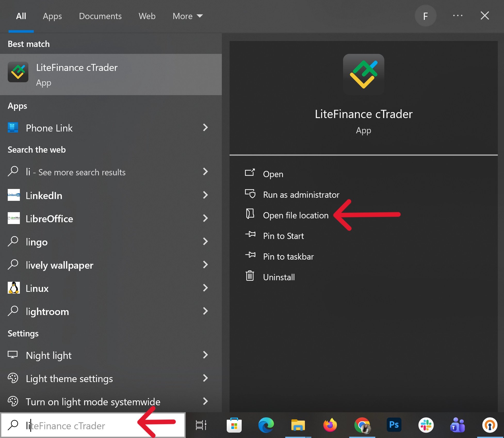
Task: Open File Explorer taskbar icon
Action: pyautogui.click(x=298, y=425)
